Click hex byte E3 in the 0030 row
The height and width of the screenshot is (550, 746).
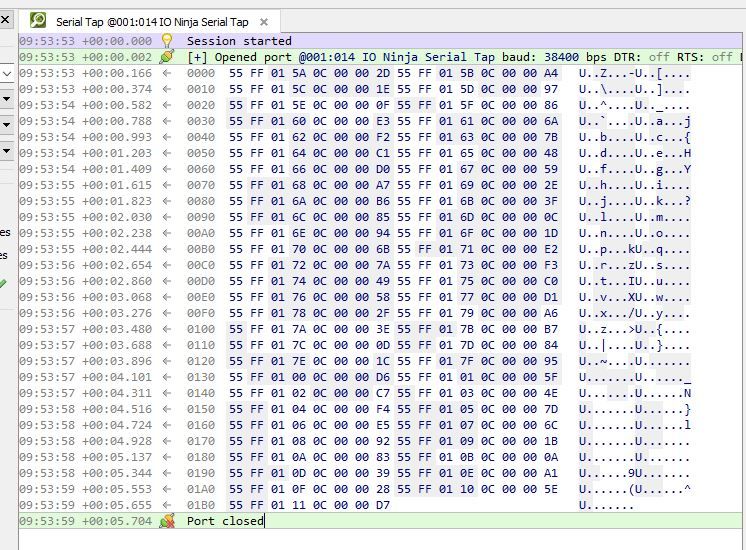coord(383,121)
